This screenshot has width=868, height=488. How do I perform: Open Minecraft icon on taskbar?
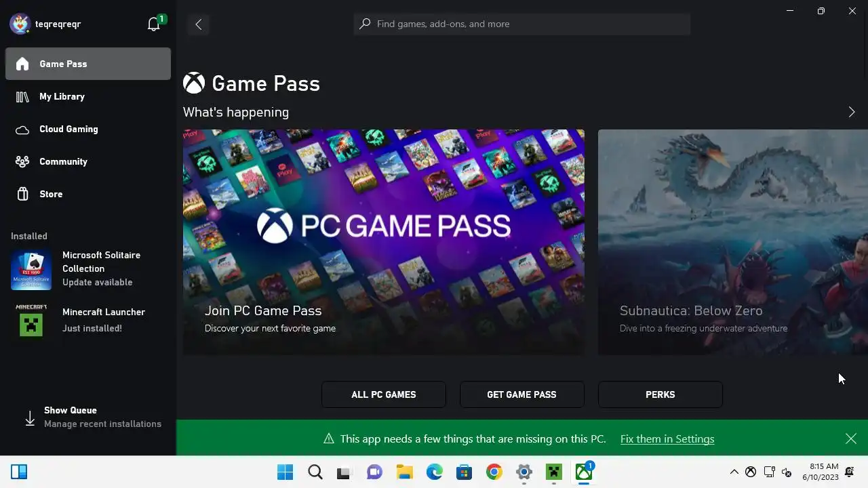coord(554,472)
